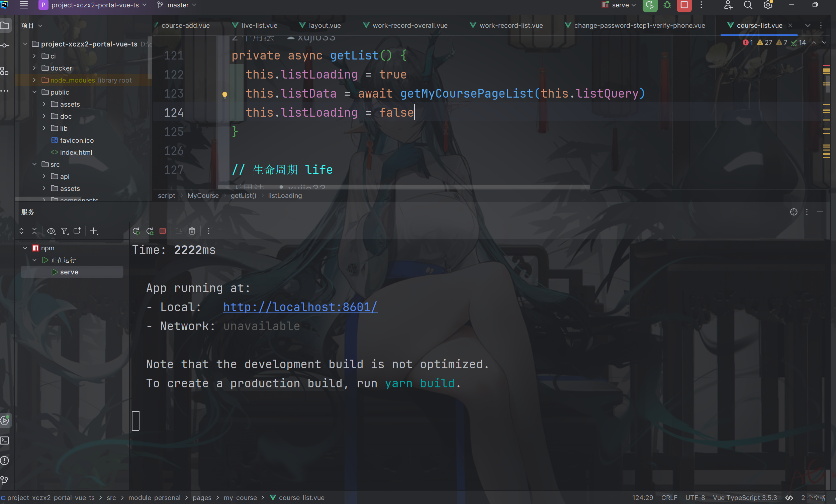Open the serve run configuration dropdown
The height and width of the screenshot is (504, 836).
click(619, 5)
